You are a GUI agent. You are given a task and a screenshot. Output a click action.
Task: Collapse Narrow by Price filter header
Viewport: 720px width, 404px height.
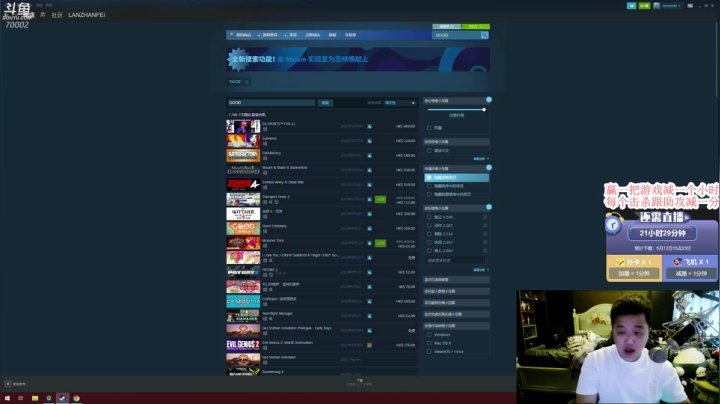point(454,101)
